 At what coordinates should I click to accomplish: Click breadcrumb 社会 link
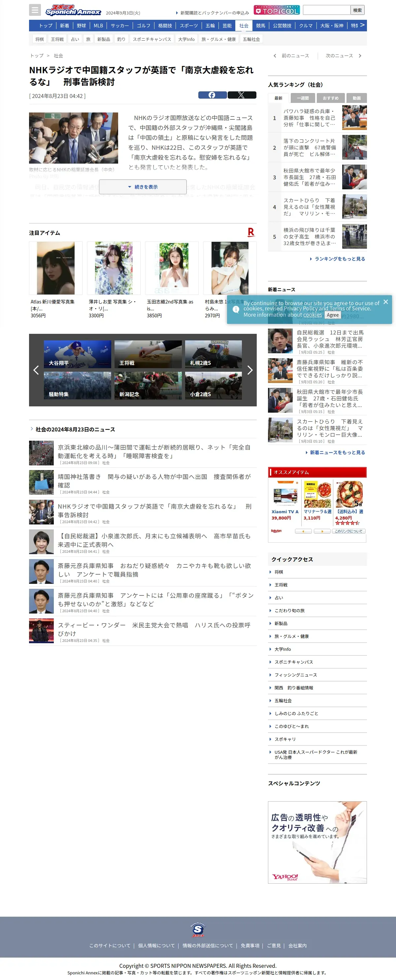coord(58,55)
